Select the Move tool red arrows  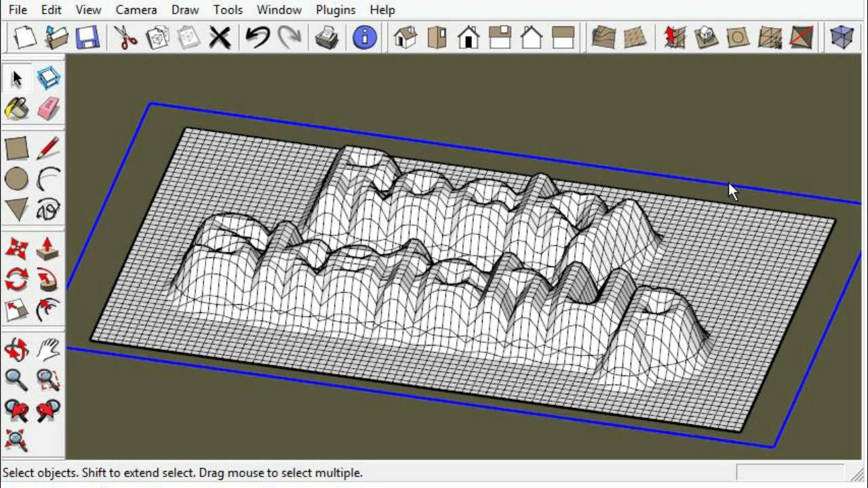point(17,249)
